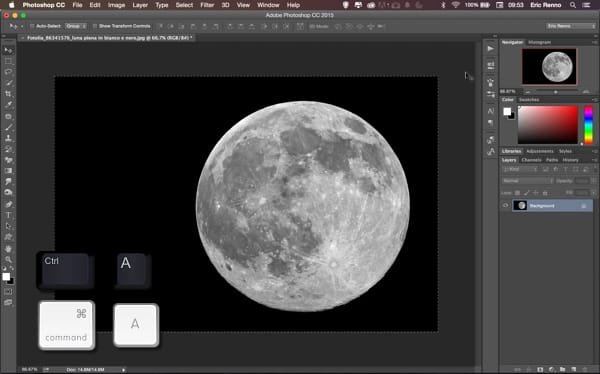Screen dimensions: 600x374
Task: Switch to the Histogram tab
Action: click(x=539, y=42)
